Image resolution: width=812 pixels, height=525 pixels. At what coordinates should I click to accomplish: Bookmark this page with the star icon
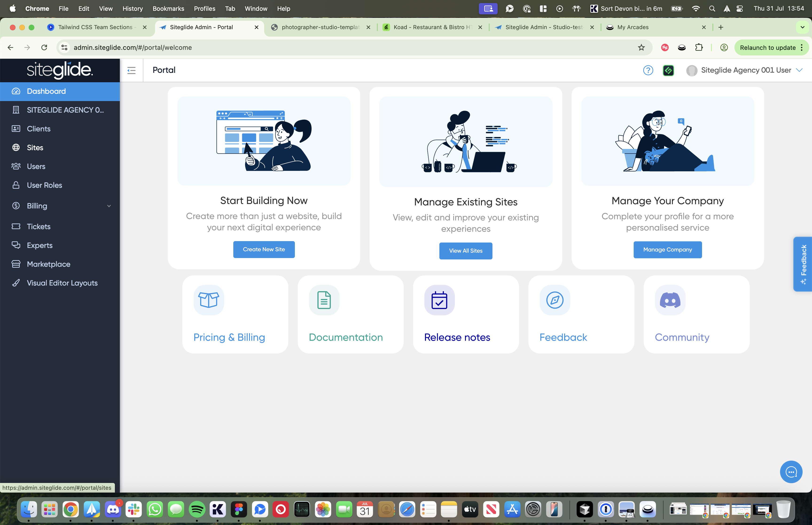641,47
